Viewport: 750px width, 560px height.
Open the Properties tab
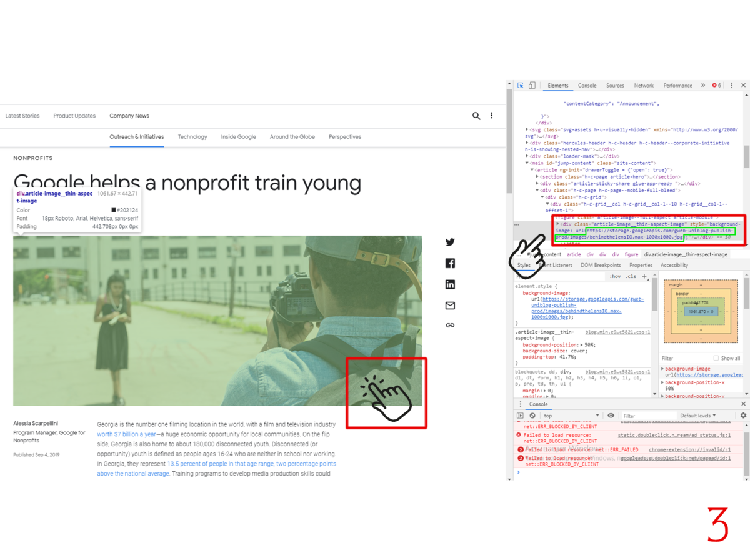641,266
